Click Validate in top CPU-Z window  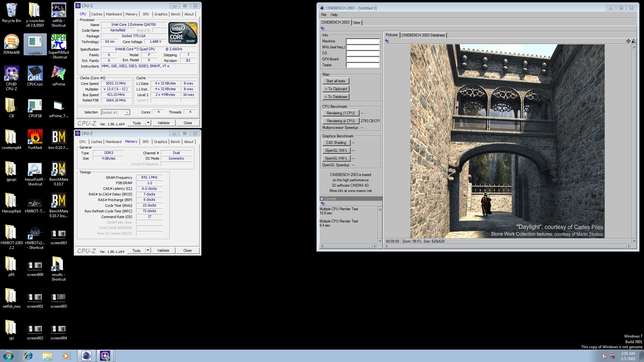click(x=164, y=123)
